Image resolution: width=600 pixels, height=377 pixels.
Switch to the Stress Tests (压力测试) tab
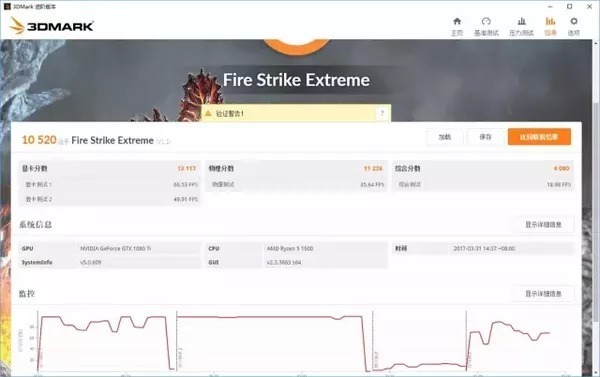point(521,26)
